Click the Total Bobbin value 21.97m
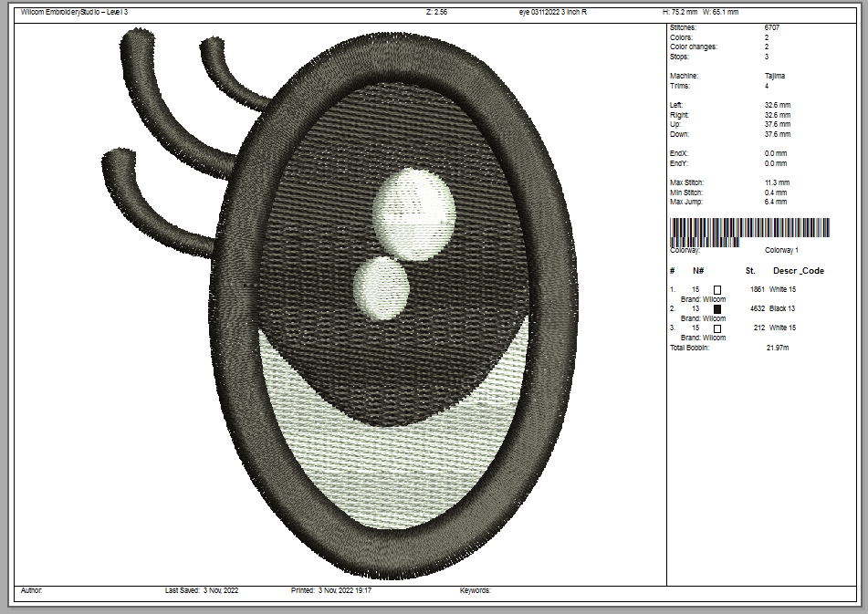 [x=779, y=348]
